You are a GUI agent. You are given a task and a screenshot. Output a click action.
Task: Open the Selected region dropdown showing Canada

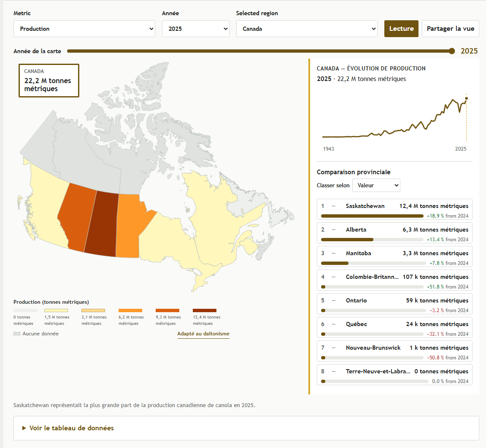pos(307,29)
